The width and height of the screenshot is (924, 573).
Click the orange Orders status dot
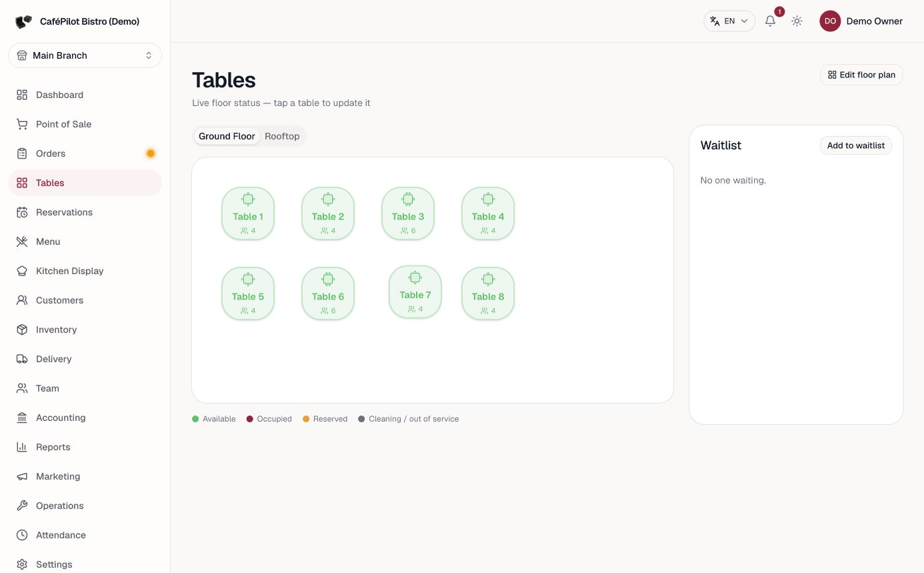click(151, 153)
